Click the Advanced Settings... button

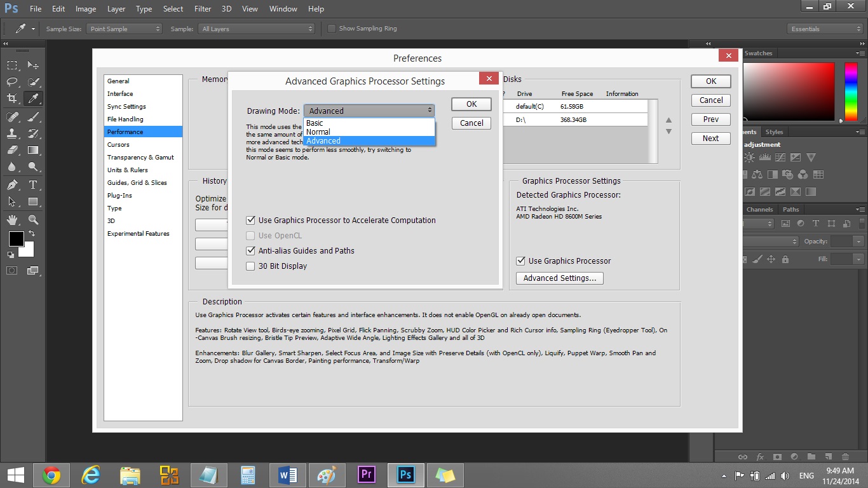[x=560, y=278]
